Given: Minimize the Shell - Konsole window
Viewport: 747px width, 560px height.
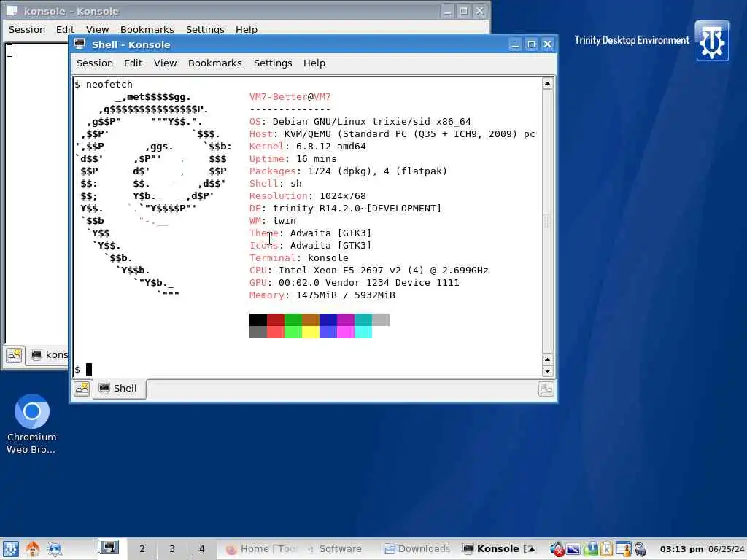Looking at the screenshot, I should (x=515, y=44).
